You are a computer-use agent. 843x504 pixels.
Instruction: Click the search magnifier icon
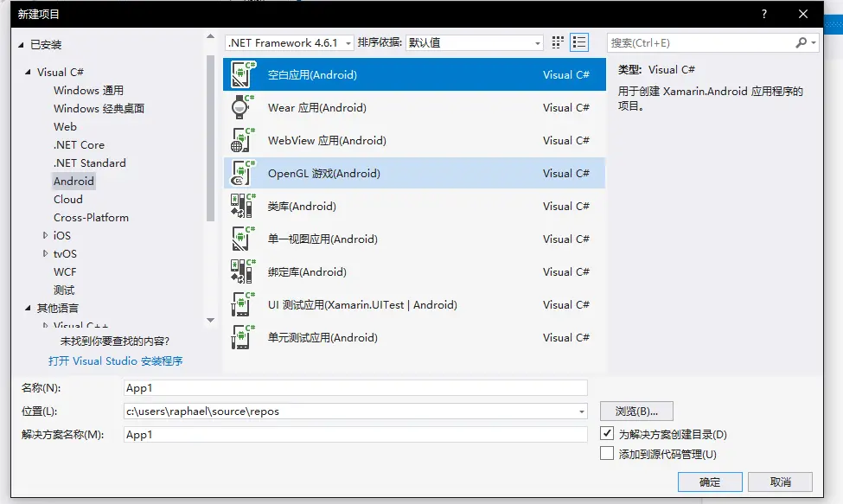pos(801,42)
